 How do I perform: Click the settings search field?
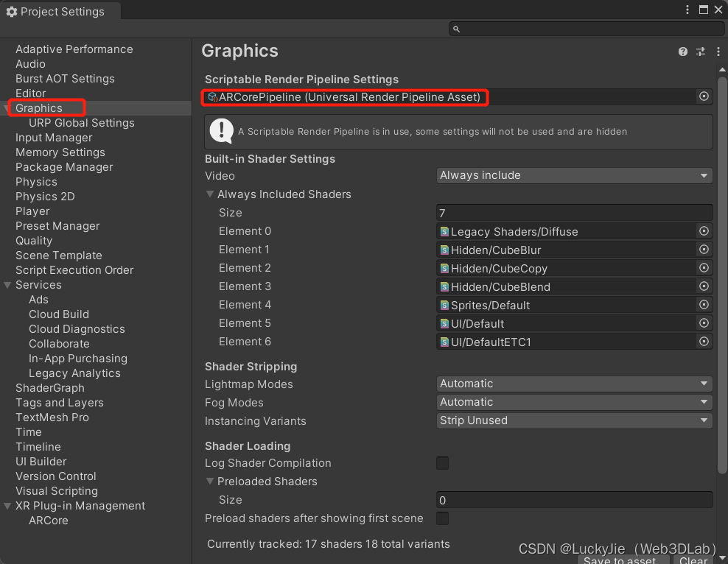click(587, 29)
